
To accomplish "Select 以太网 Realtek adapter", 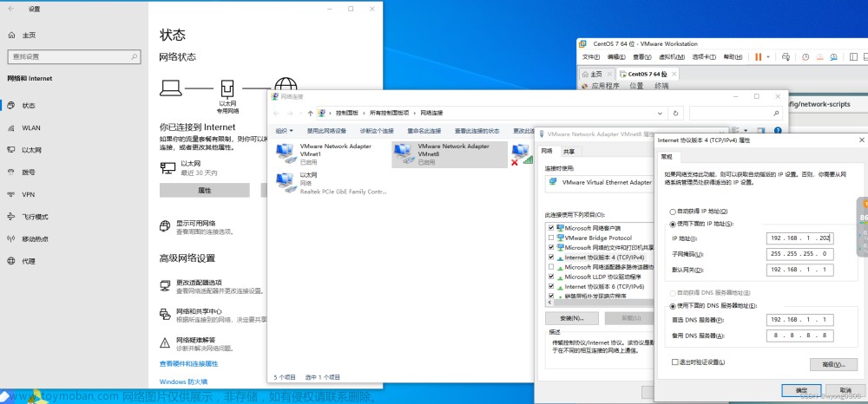I will pyautogui.click(x=331, y=183).
